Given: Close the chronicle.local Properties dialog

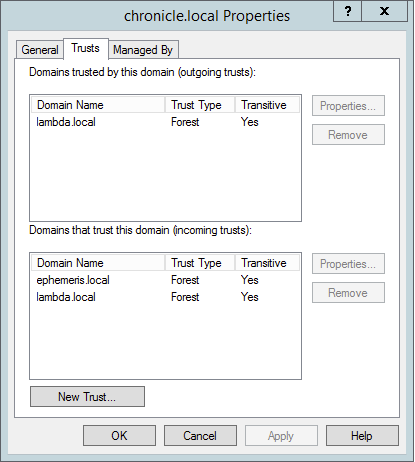Looking at the screenshot, I should [385, 12].
